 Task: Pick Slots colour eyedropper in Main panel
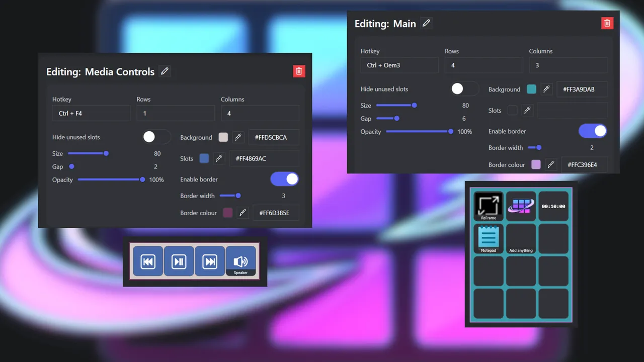527,110
